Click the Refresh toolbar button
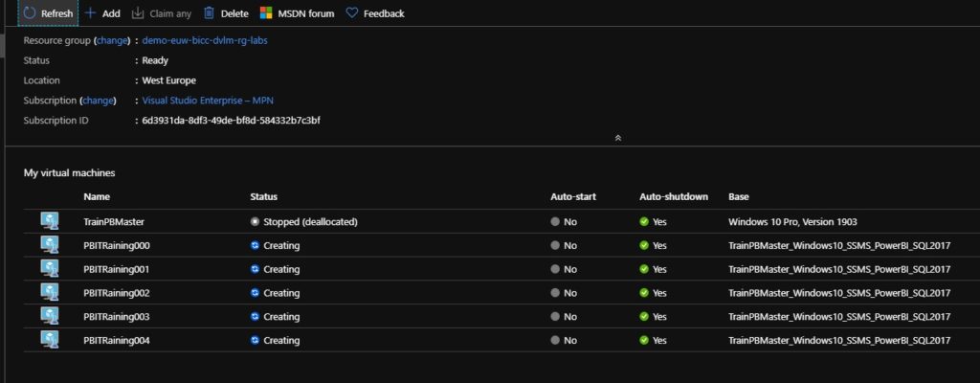The height and width of the screenshot is (383, 980). [48, 13]
